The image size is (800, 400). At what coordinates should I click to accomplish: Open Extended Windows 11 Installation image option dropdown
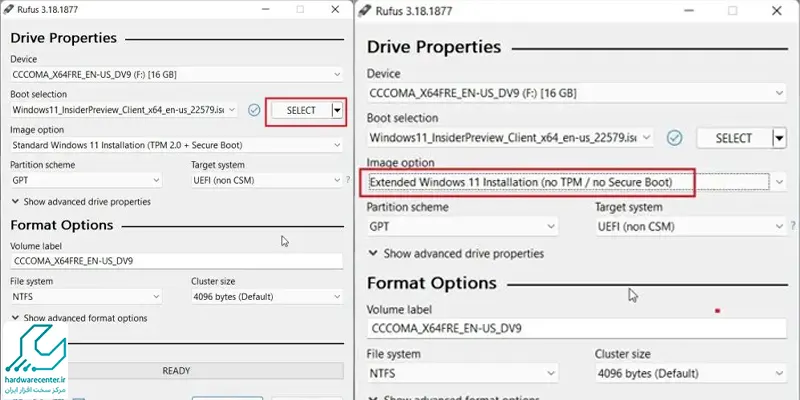[577, 182]
